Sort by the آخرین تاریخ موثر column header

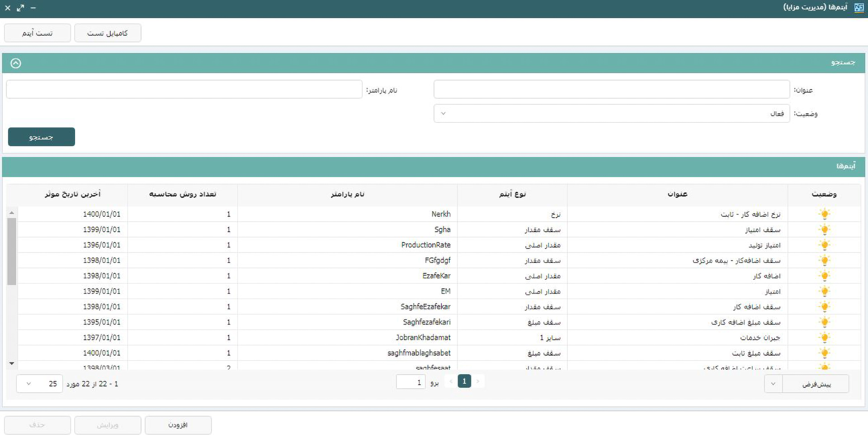click(72, 194)
